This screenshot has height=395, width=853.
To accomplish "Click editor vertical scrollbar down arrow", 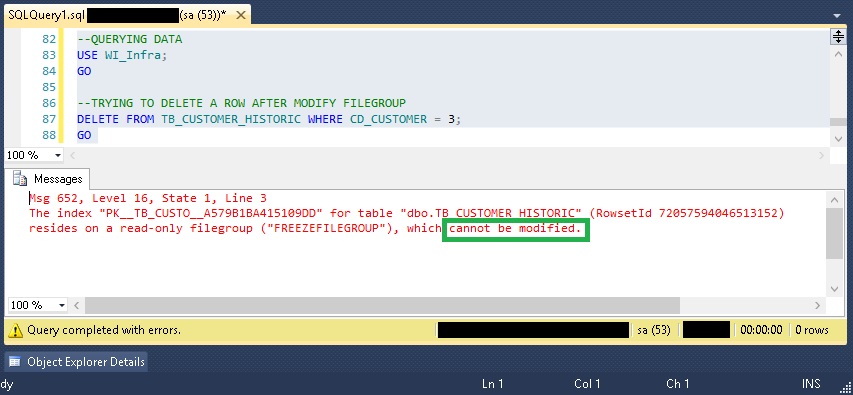I will [837, 139].
